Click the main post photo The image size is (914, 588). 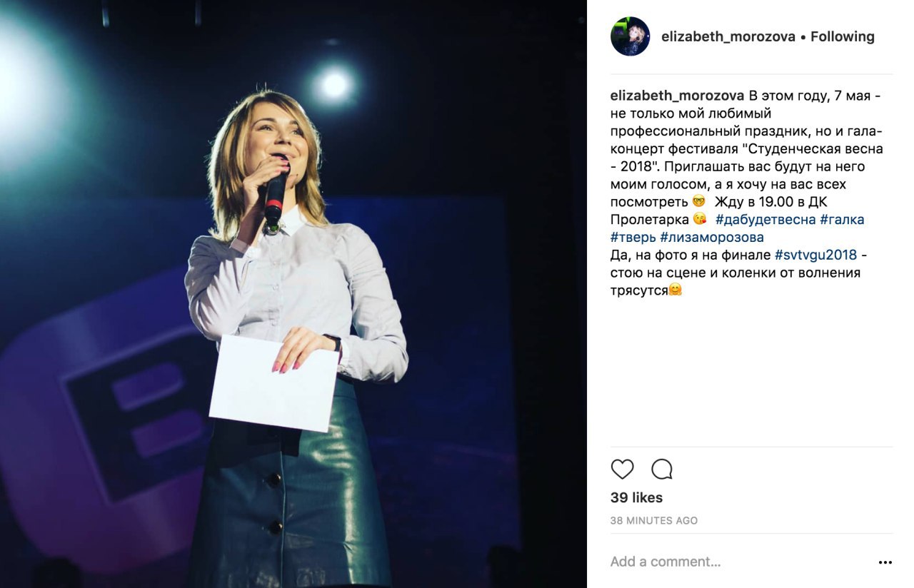293,294
